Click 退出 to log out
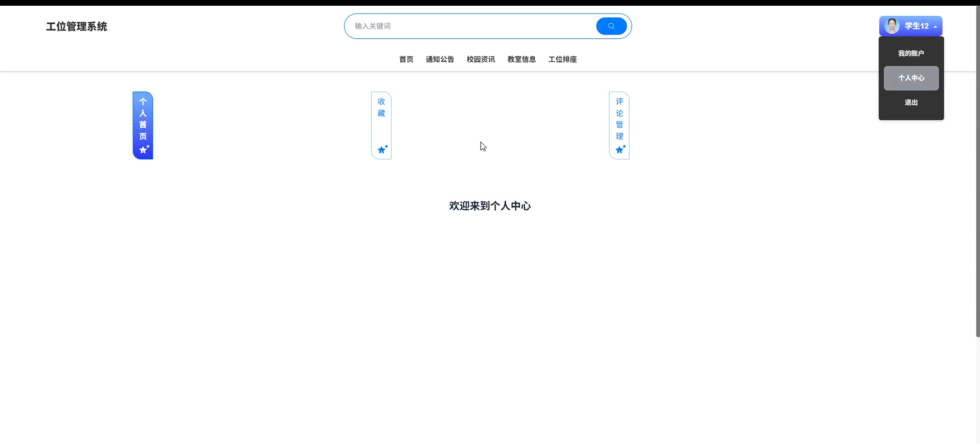Screen dimensions: 980x444 click(x=911, y=102)
